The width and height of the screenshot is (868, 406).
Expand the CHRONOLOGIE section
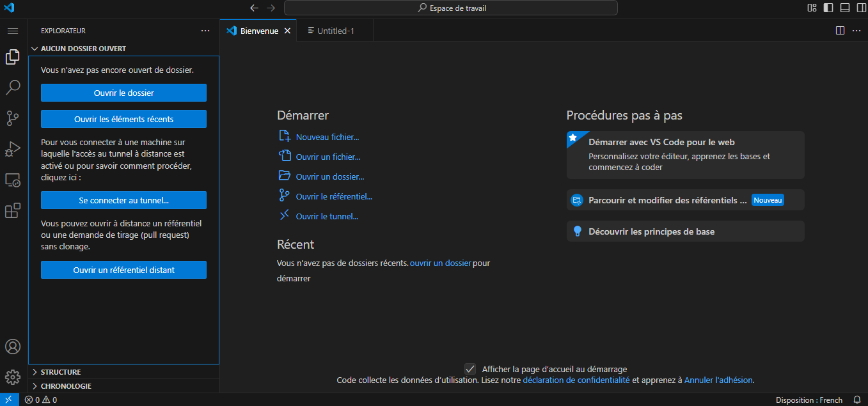pyautogui.click(x=65, y=386)
